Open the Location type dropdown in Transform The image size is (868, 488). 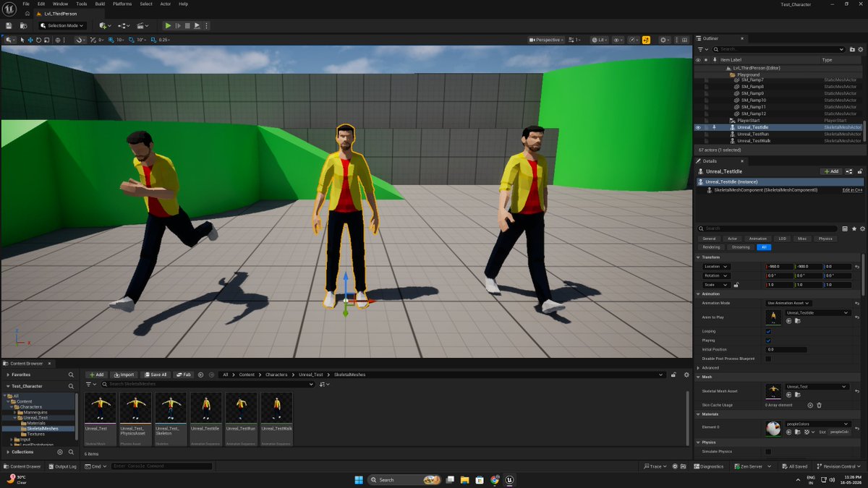(x=716, y=267)
